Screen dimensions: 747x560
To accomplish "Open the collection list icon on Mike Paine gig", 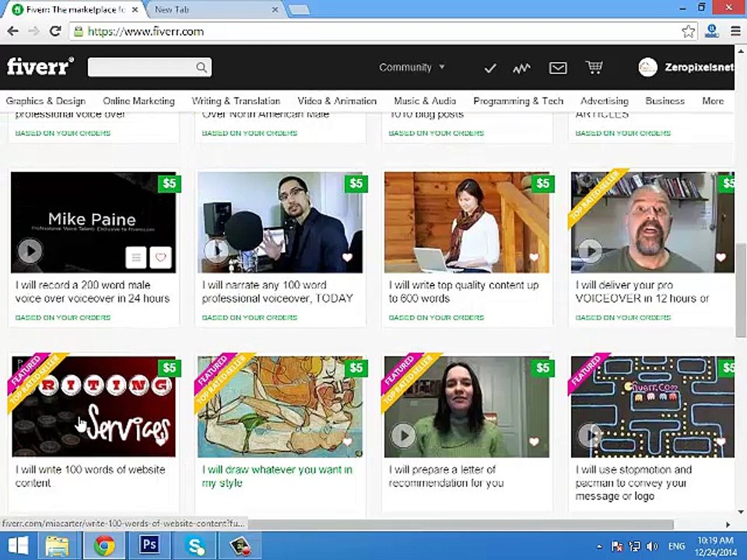I will [136, 257].
